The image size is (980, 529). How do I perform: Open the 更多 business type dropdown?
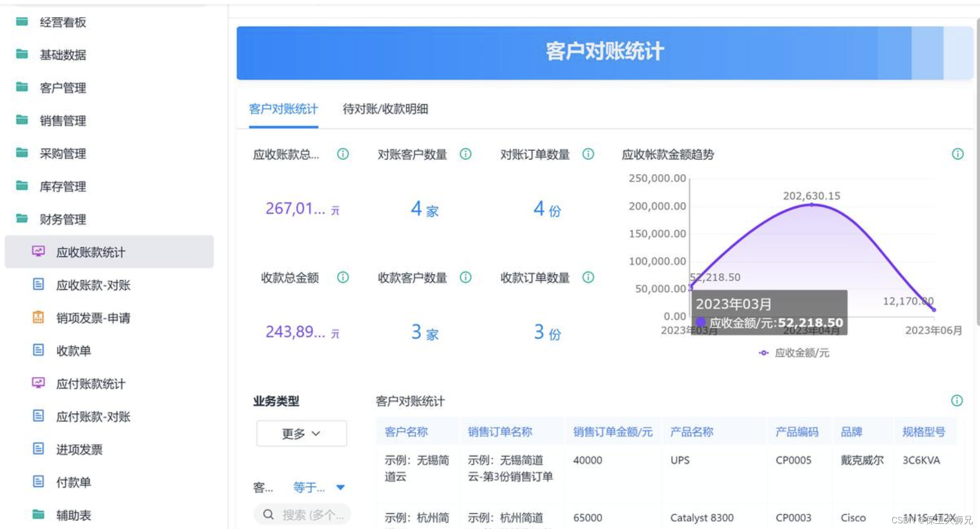301,433
